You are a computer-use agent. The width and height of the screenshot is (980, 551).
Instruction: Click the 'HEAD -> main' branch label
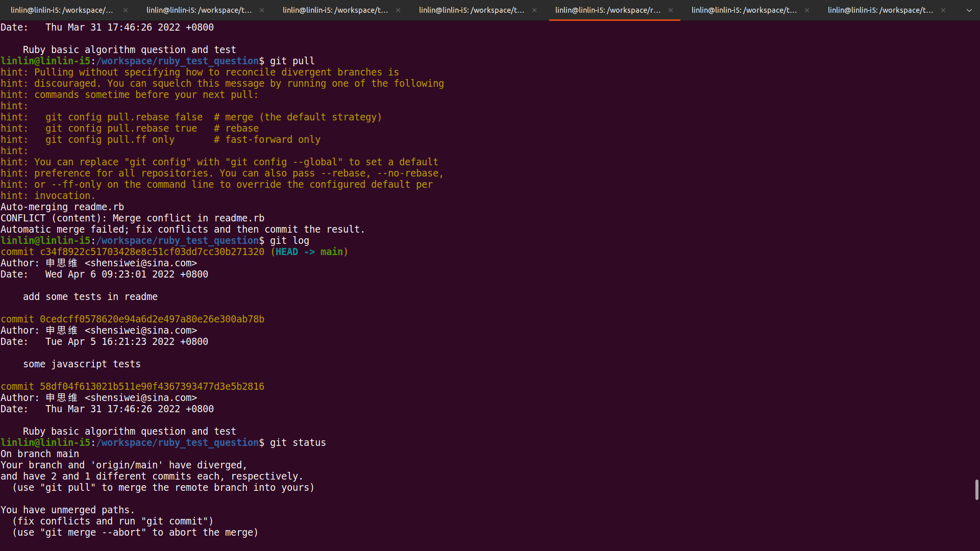click(309, 252)
